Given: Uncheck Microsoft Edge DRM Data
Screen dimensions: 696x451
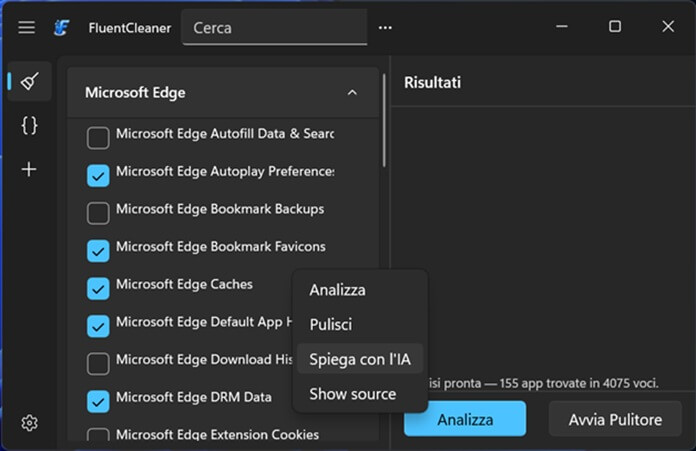Looking at the screenshot, I should point(98,401).
